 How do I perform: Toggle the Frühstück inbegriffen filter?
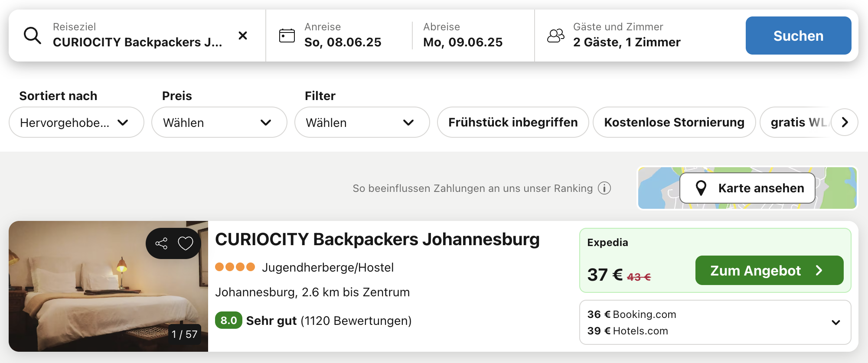[513, 122]
